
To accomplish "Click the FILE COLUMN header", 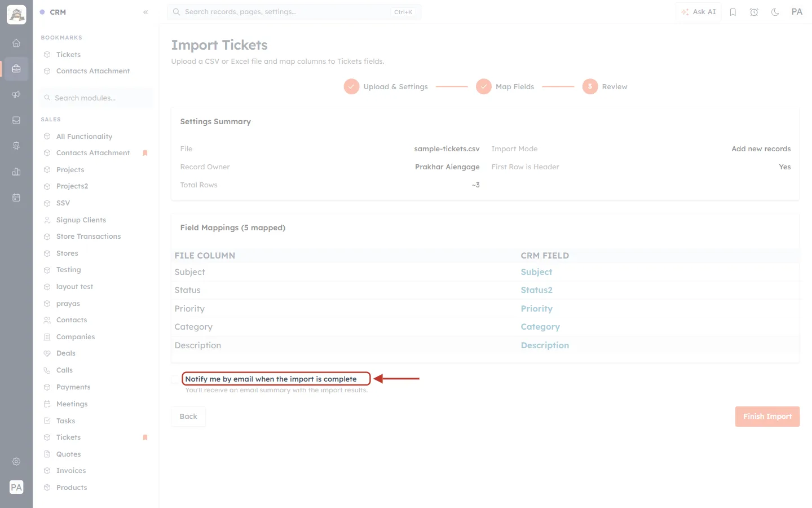I will 205,256.
